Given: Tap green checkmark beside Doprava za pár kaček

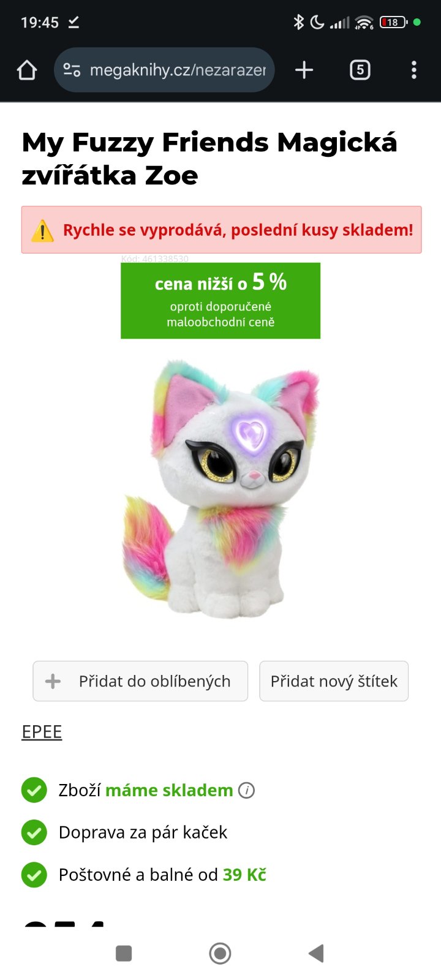Looking at the screenshot, I should tap(34, 832).
